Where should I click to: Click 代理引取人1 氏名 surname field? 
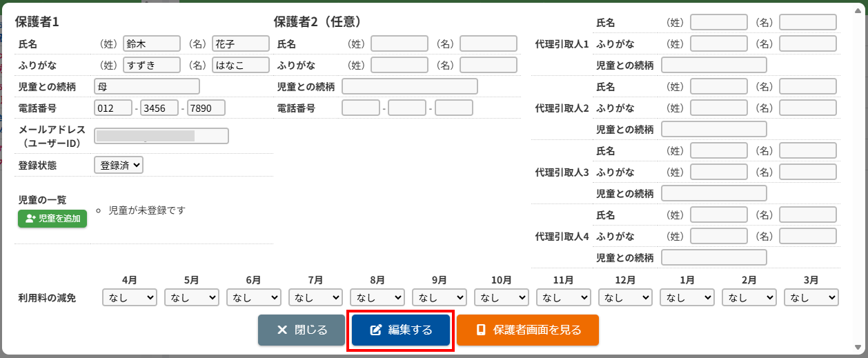tap(719, 23)
